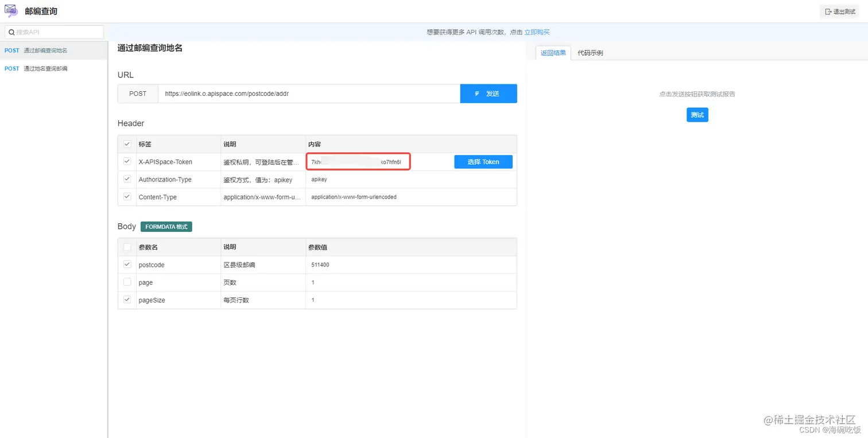
Task: Uncheck the X-APISpace-Token header checkbox
Action: tap(127, 161)
